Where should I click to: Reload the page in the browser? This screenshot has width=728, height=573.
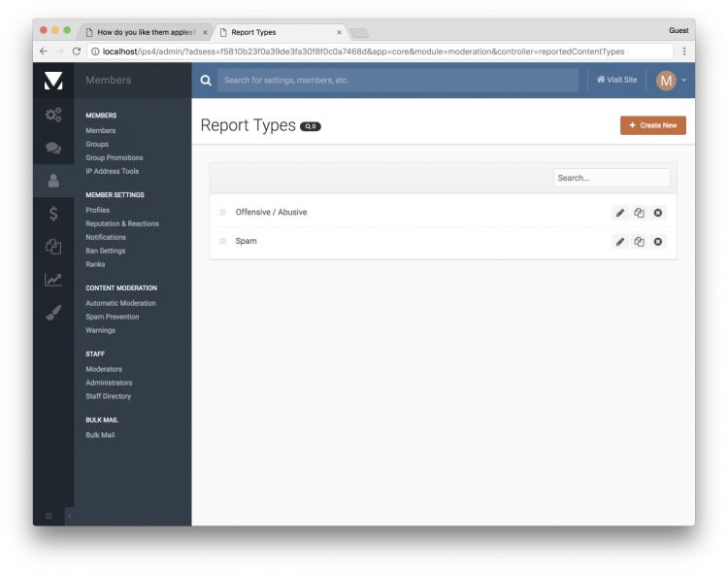pyautogui.click(x=77, y=51)
